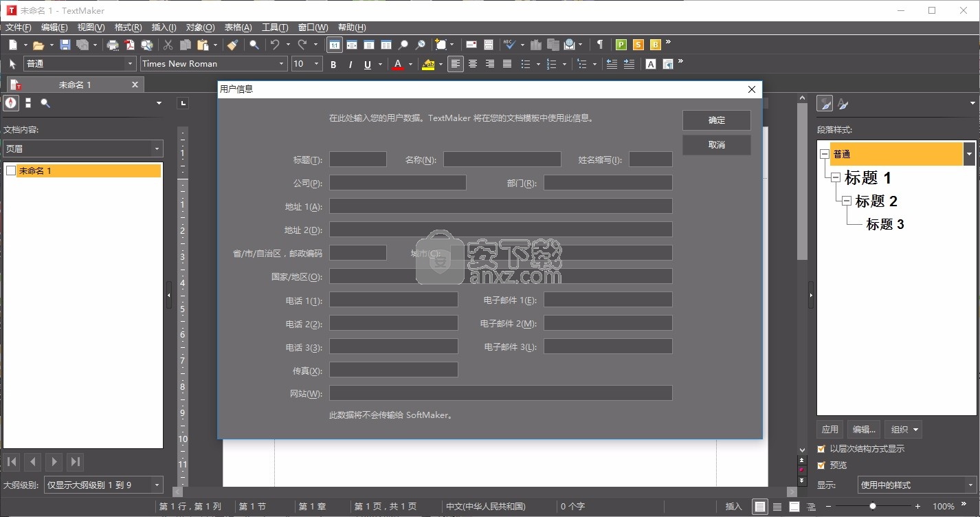Click the 公司(P) input field
The height and width of the screenshot is (517, 980).
398,183
